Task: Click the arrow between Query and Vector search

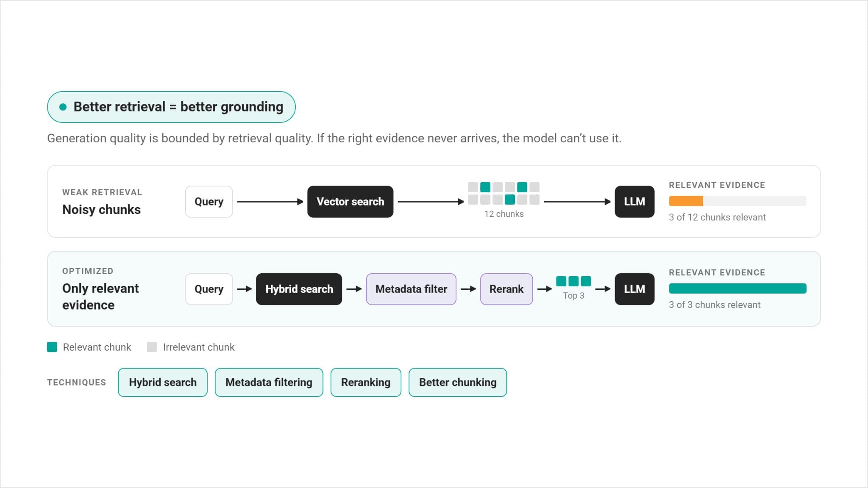Action: click(270, 202)
